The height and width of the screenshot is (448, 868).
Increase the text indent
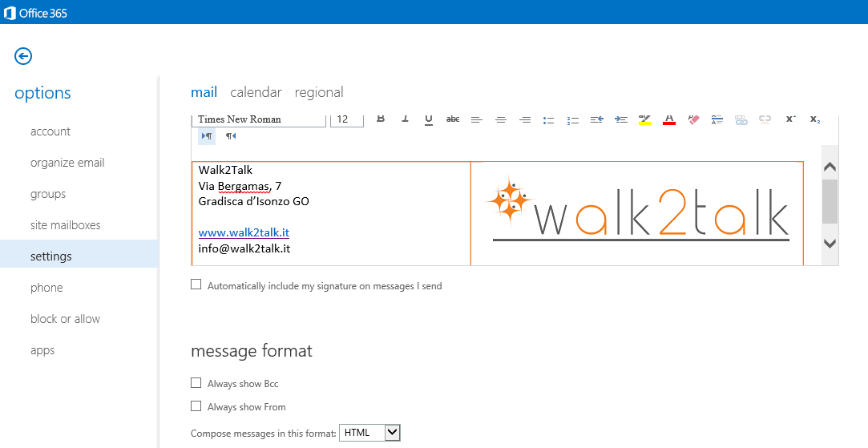pyautogui.click(x=621, y=119)
